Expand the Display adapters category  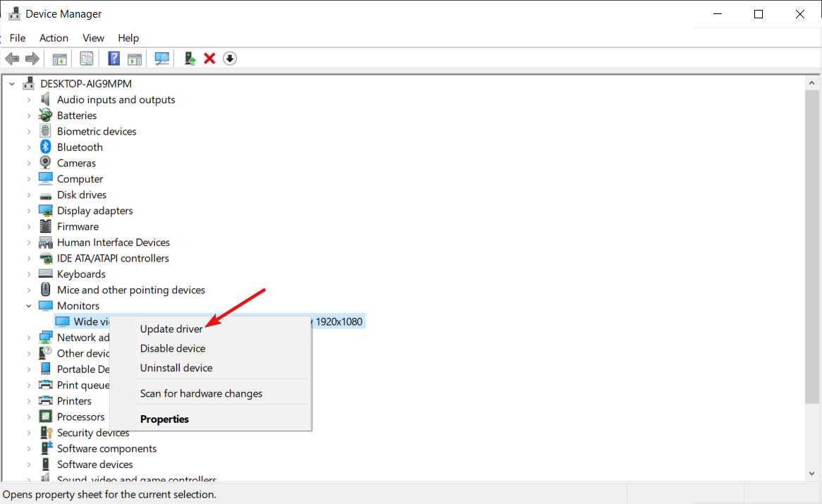coord(29,211)
